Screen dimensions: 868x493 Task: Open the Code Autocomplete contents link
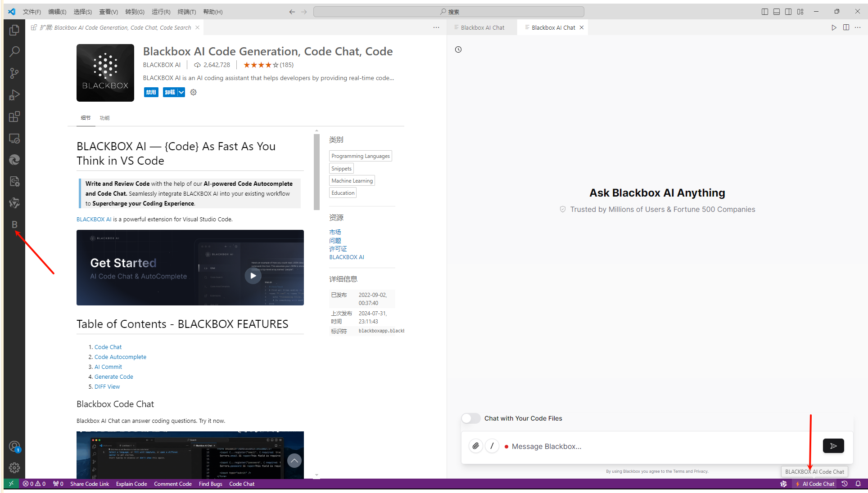120,357
